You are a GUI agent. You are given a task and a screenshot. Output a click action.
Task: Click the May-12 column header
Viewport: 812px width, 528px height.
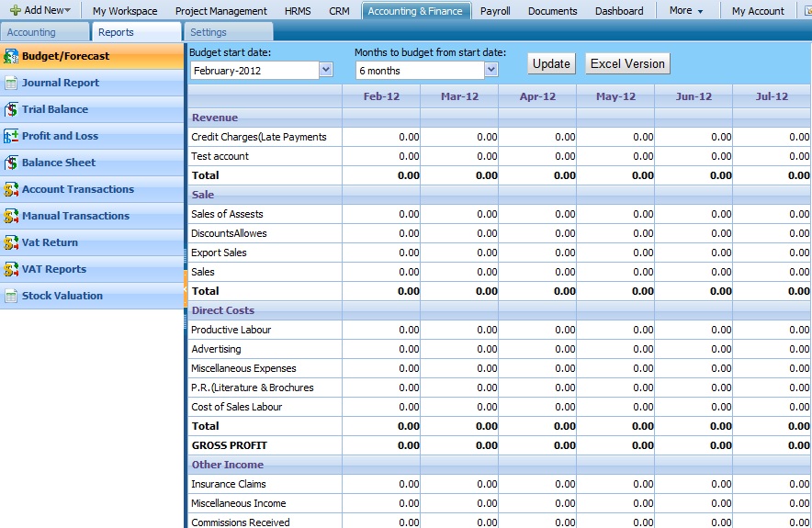click(615, 96)
